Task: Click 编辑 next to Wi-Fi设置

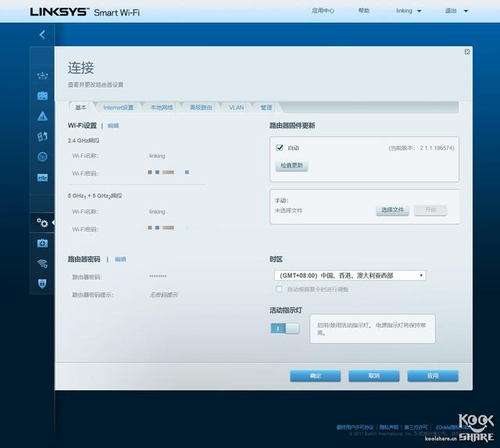Action: [x=113, y=126]
